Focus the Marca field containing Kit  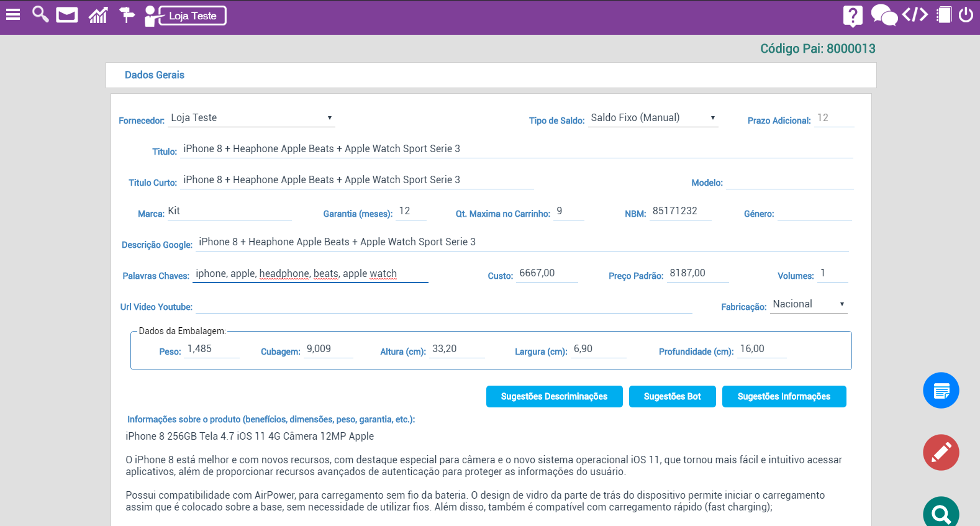229,211
